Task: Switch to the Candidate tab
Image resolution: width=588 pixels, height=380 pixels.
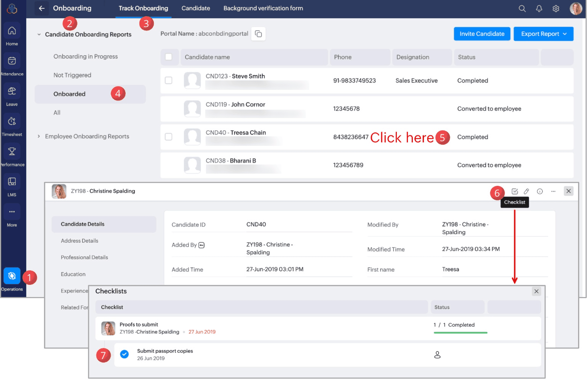Action: (195, 8)
